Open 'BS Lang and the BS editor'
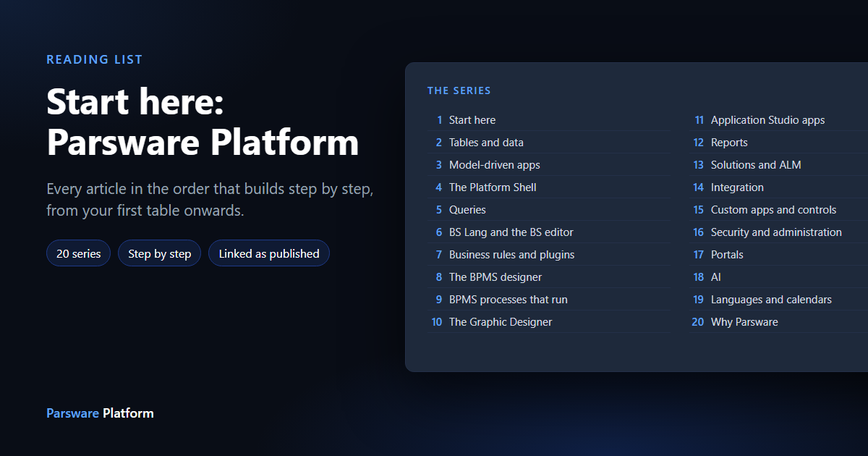Viewport: 868px width, 456px height. [549, 232]
